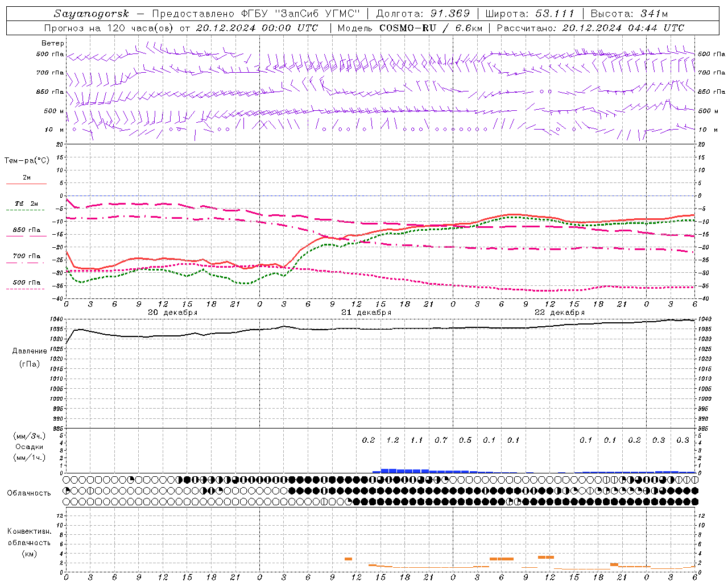Click the 700 гПа entry in temperature legend
The image size is (728, 582).
coord(27,256)
